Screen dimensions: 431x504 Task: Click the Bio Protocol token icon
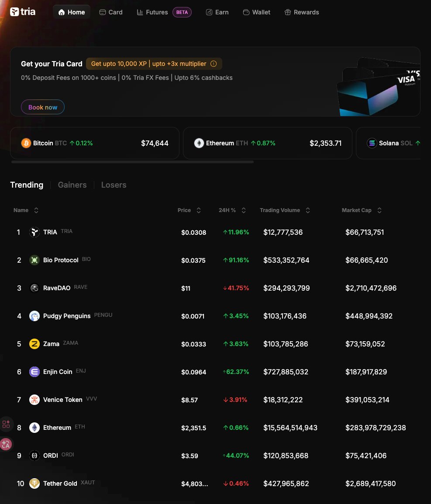pos(34,260)
